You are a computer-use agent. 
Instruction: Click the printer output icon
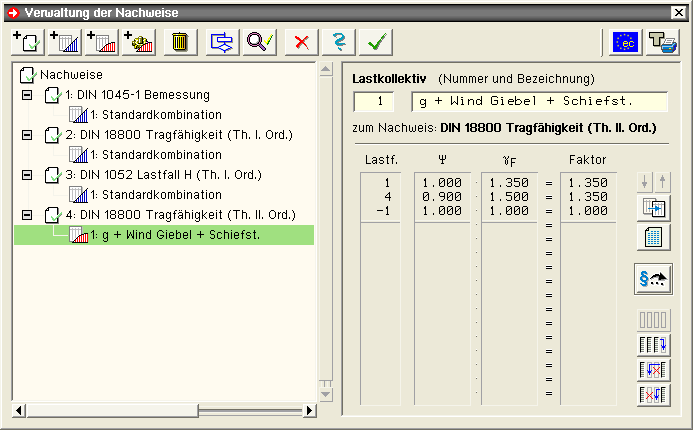[x=661, y=42]
